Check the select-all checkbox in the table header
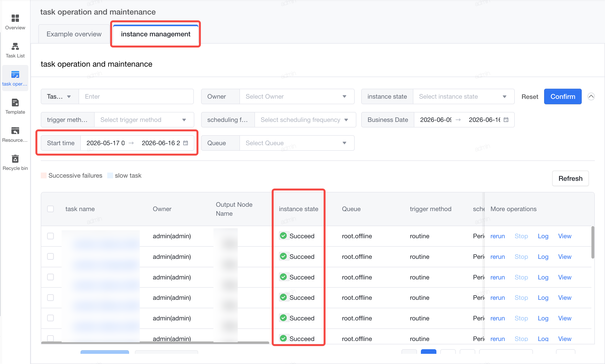 (x=50, y=209)
